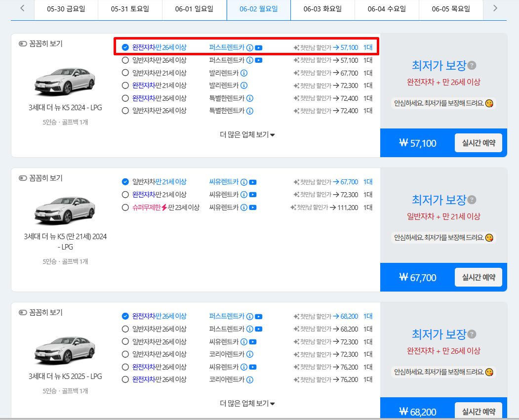Play video icon for 씨유렌트카 76,200 row

coord(253,367)
